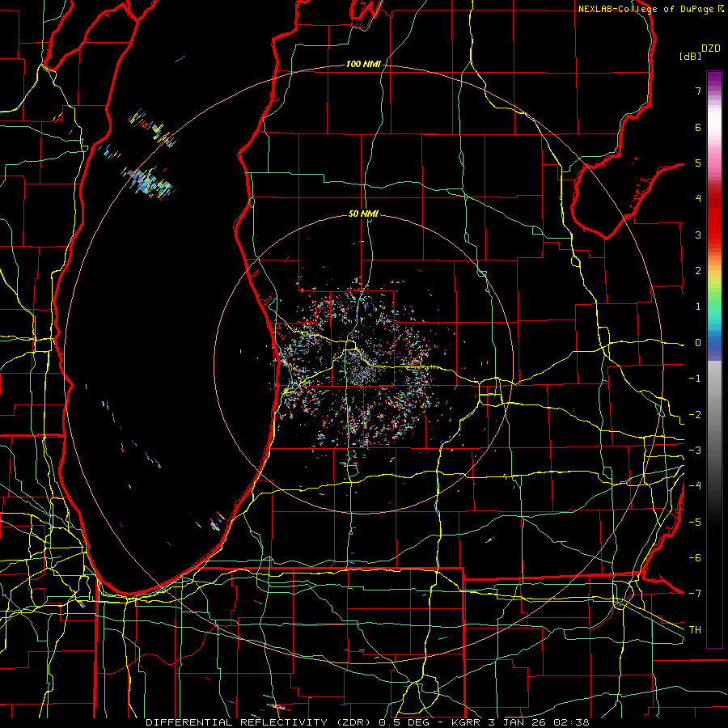Click the 4 value on the color scale
The width and height of the screenshot is (728, 728).
coord(698,199)
